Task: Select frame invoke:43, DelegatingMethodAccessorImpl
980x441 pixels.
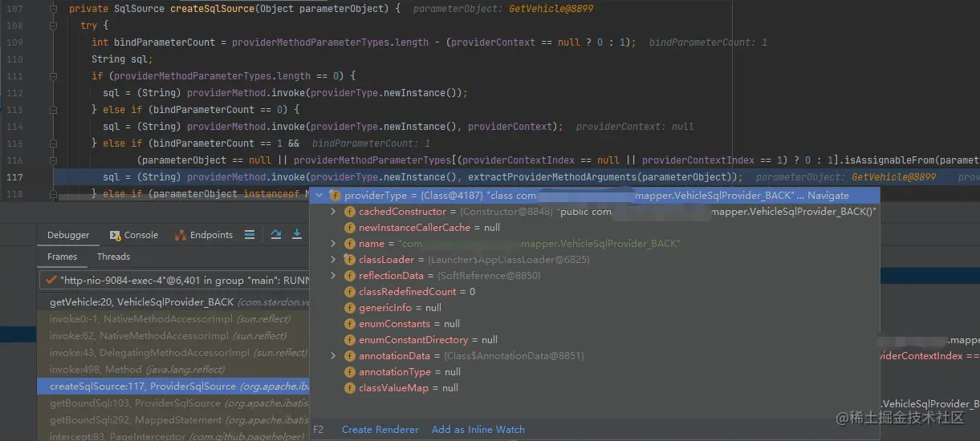Action: coord(174,353)
